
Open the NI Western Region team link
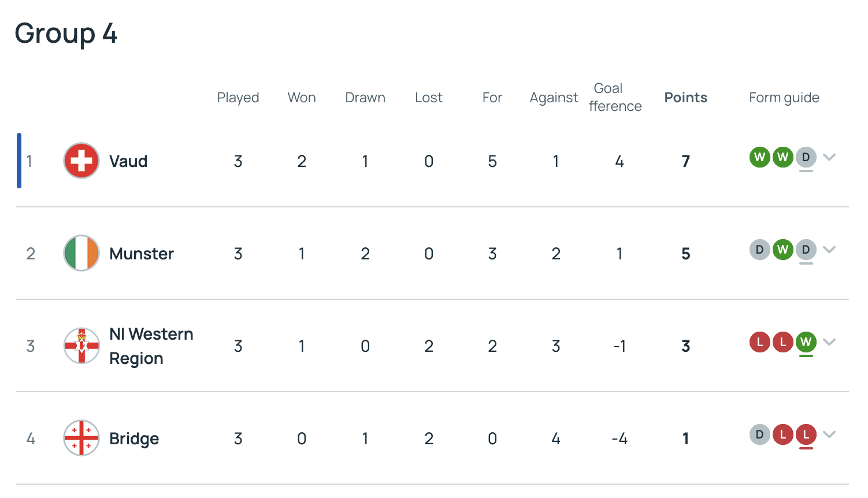tap(151, 346)
